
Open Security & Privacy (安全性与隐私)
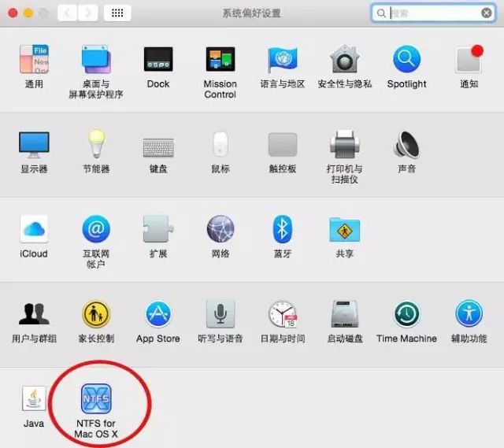[344, 61]
